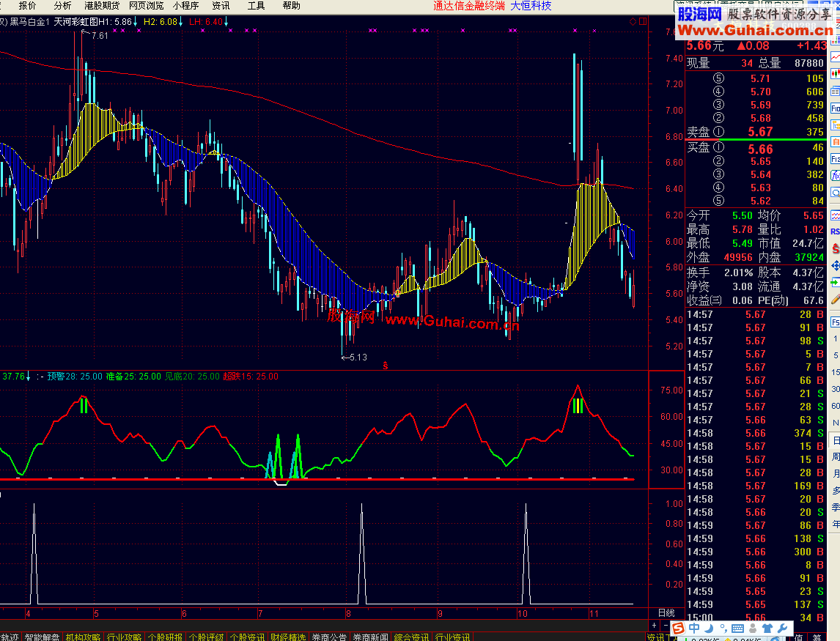This screenshot has width=840, height=641.
Task: Click the tree structure icon in right toolbar
Action: (x=835, y=125)
